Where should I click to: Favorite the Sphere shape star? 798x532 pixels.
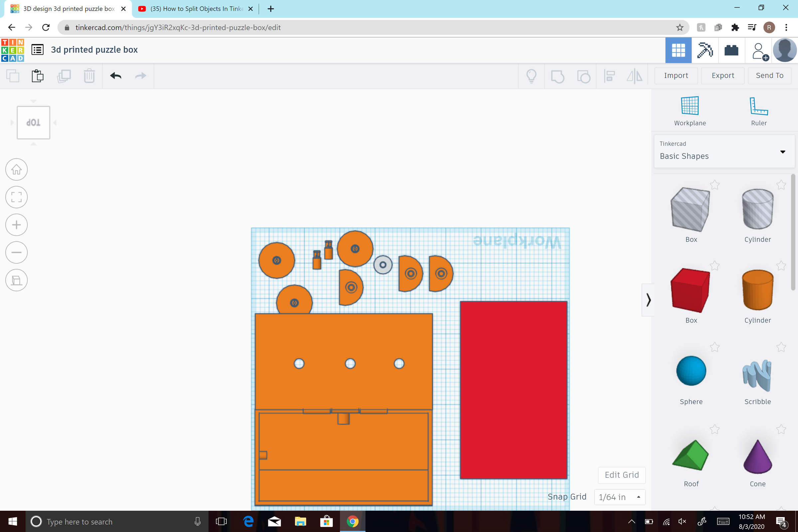click(x=715, y=347)
